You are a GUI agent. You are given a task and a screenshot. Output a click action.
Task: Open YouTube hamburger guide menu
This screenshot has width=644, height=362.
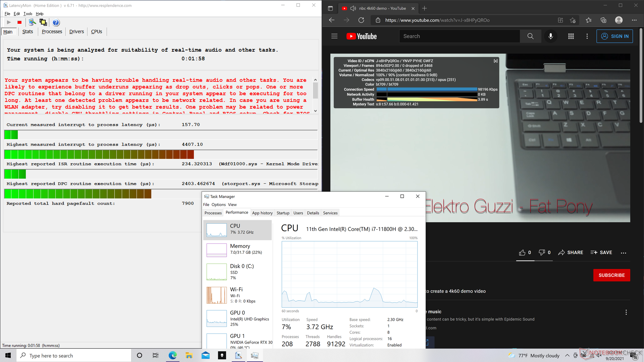click(x=334, y=36)
